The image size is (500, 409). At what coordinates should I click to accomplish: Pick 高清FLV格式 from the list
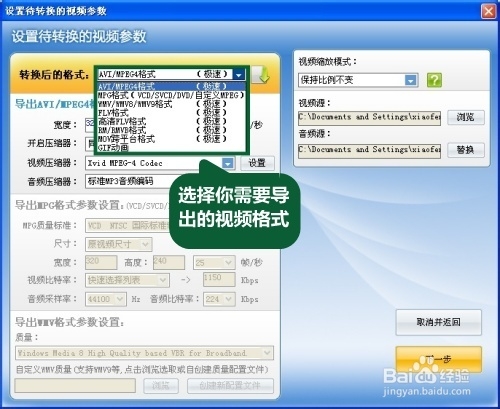tap(171, 121)
